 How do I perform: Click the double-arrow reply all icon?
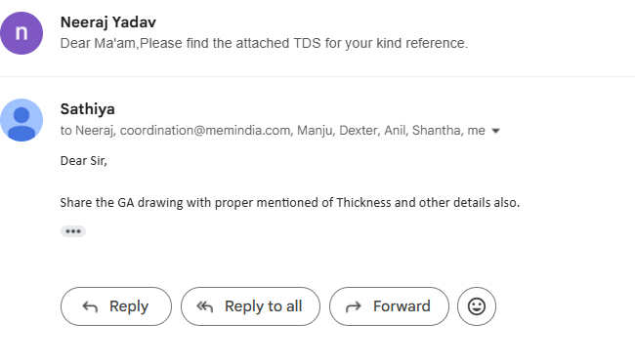pos(205,307)
